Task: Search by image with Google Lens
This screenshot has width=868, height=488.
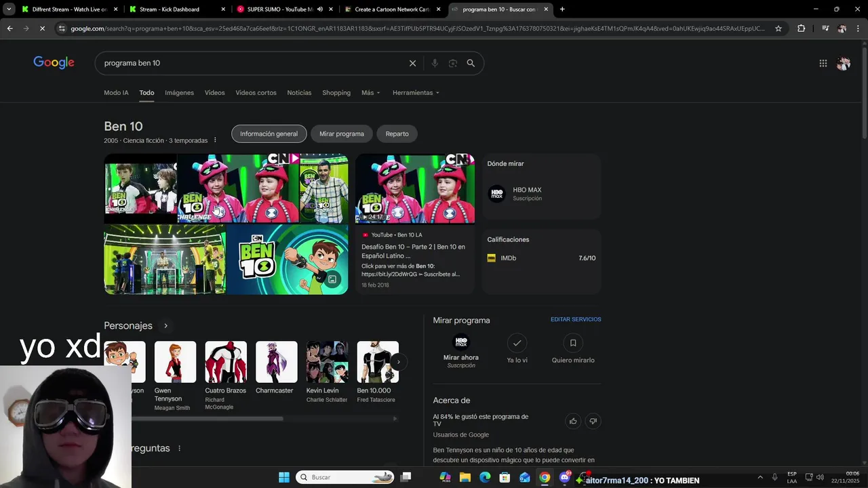Action: tap(452, 63)
